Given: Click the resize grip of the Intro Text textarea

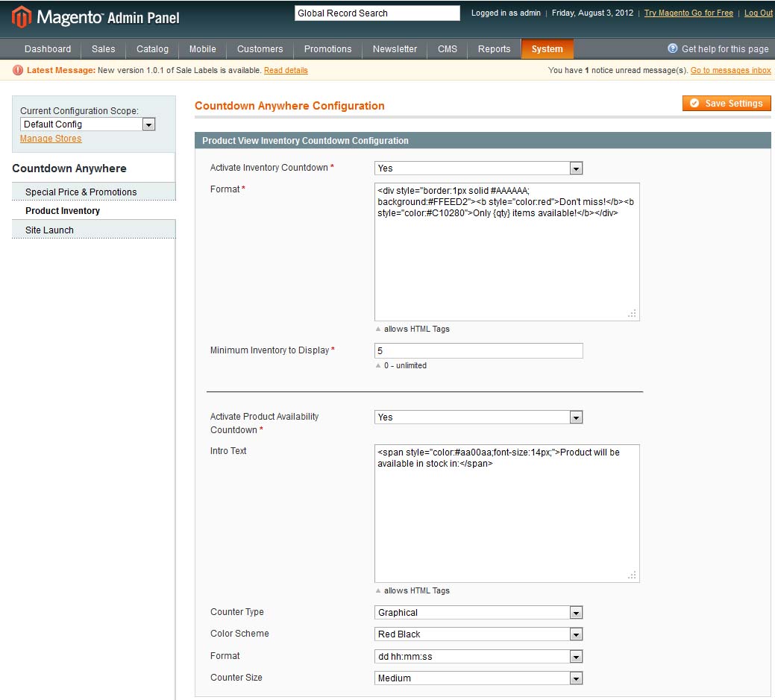Looking at the screenshot, I should point(632,576).
